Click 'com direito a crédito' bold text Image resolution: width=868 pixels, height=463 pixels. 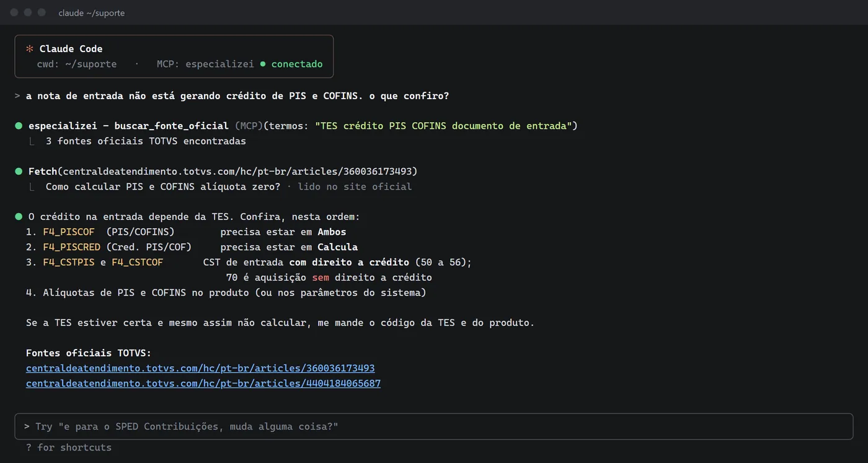(x=349, y=262)
